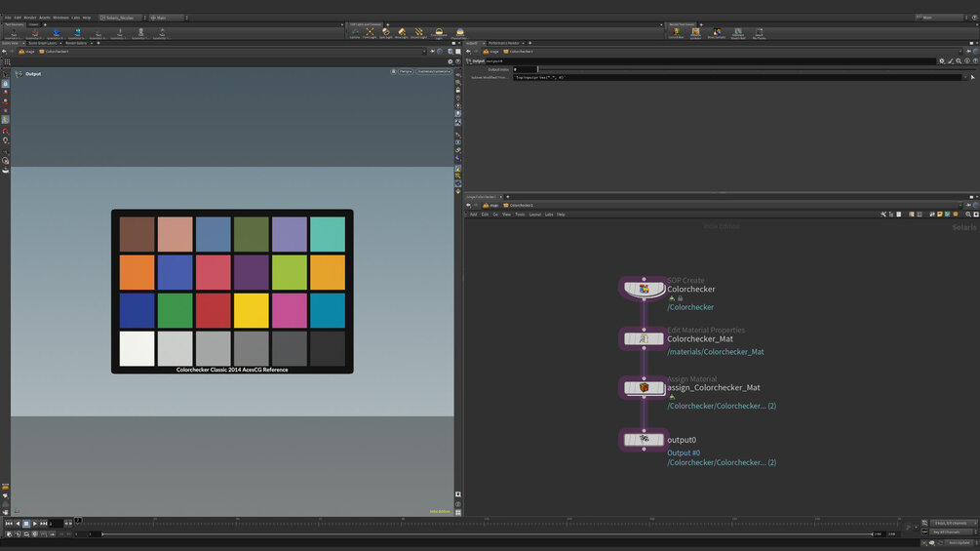Select the output0 node
The height and width of the screenshot is (551, 980).
point(644,439)
